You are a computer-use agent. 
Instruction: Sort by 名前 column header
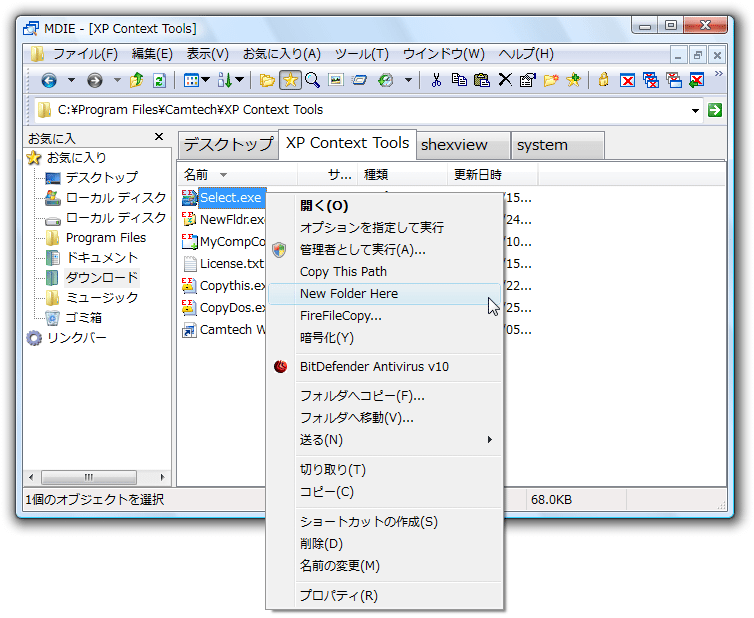click(238, 175)
